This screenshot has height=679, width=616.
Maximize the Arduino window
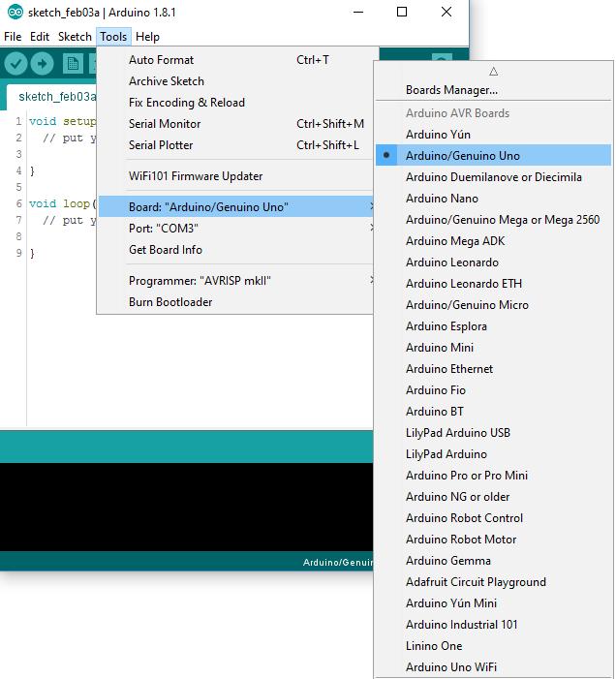[402, 12]
